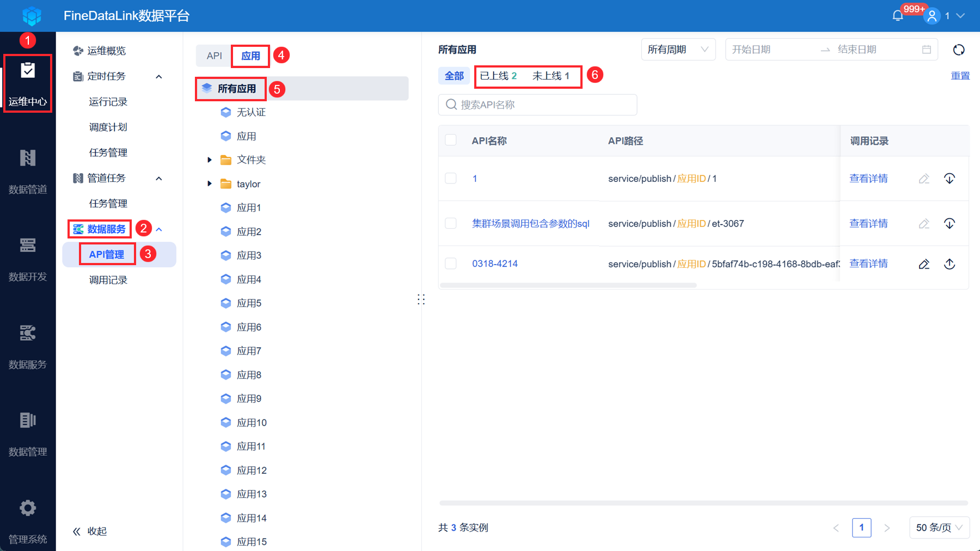Open 运行记录 in the side menu

[x=108, y=102]
